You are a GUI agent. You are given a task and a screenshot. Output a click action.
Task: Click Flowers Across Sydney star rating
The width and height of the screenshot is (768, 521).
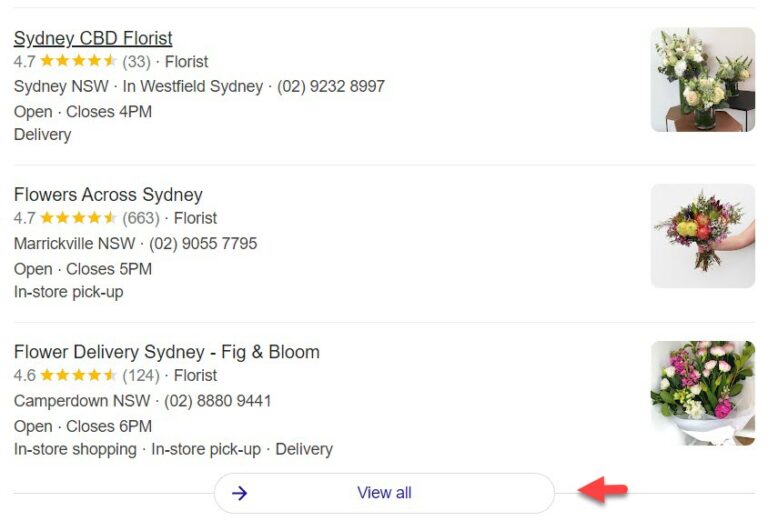tap(78, 218)
